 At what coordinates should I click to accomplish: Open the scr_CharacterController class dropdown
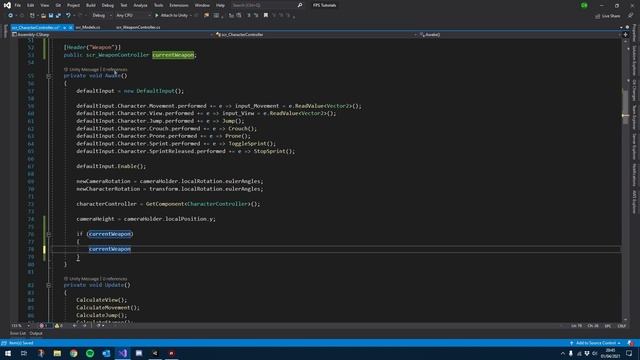pyautogui.click(x=316, y=35)
